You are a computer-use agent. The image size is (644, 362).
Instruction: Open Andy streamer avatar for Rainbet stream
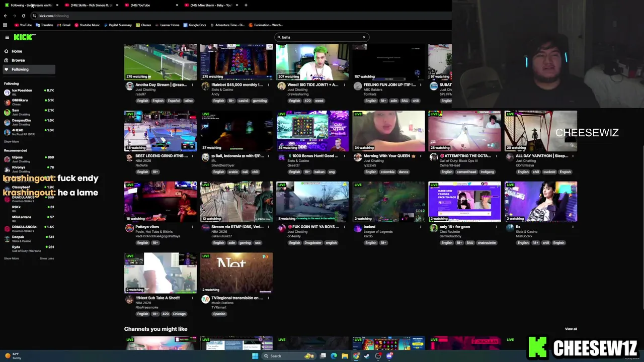click(205, 86)
